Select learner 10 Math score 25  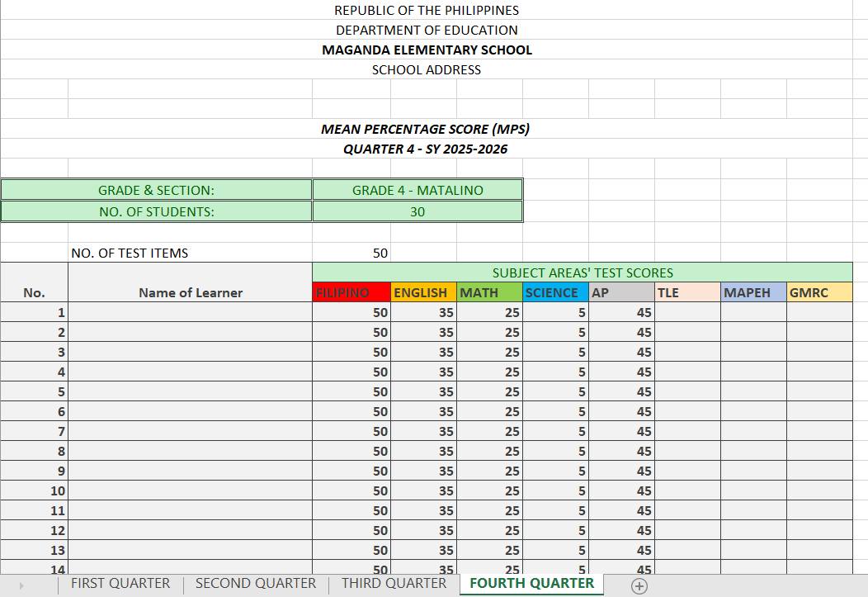[x=489, y=490]
